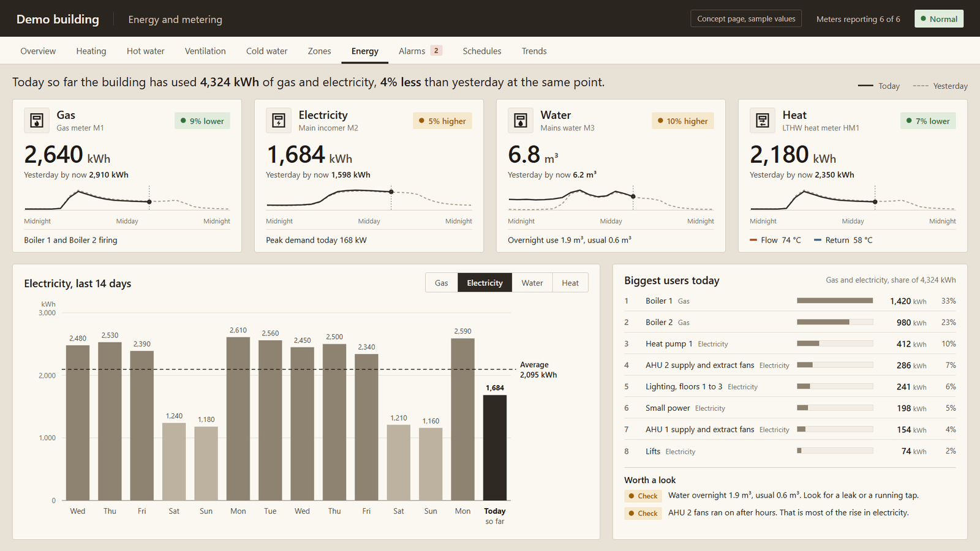The image size is (980, 551).
Task: Show Gas in the 14-day chart
Action: [x=442, y=283]
